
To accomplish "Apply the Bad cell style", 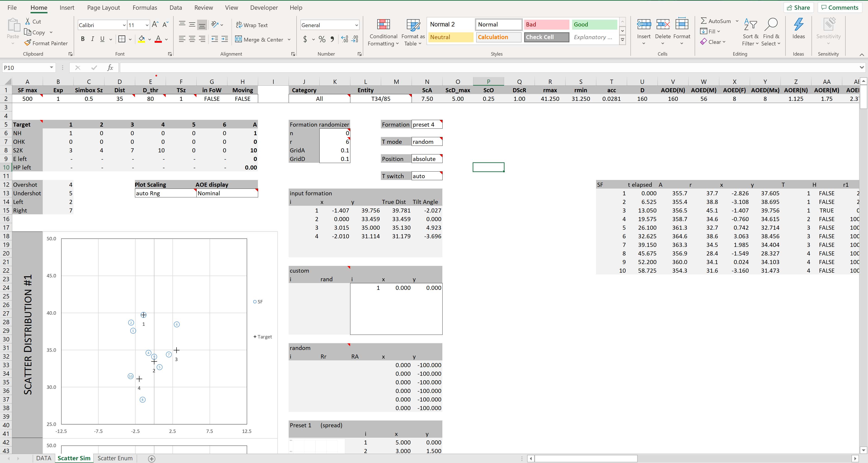I will 546,24.
